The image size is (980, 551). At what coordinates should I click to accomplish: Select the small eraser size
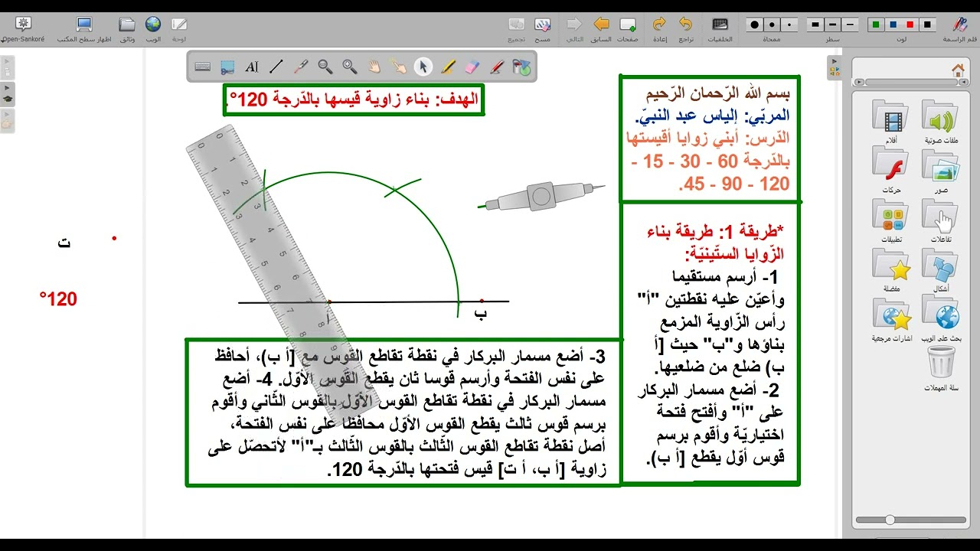(x=789, y=24)
